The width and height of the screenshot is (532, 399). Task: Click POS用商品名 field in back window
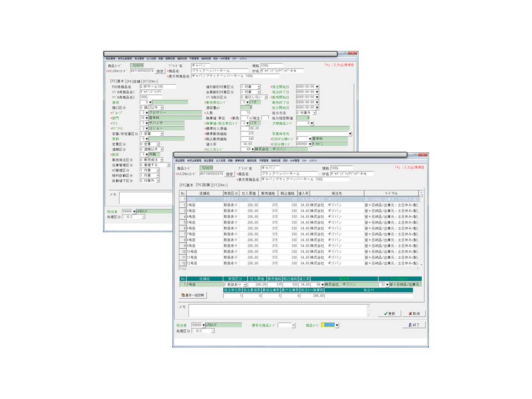point(157,87)
